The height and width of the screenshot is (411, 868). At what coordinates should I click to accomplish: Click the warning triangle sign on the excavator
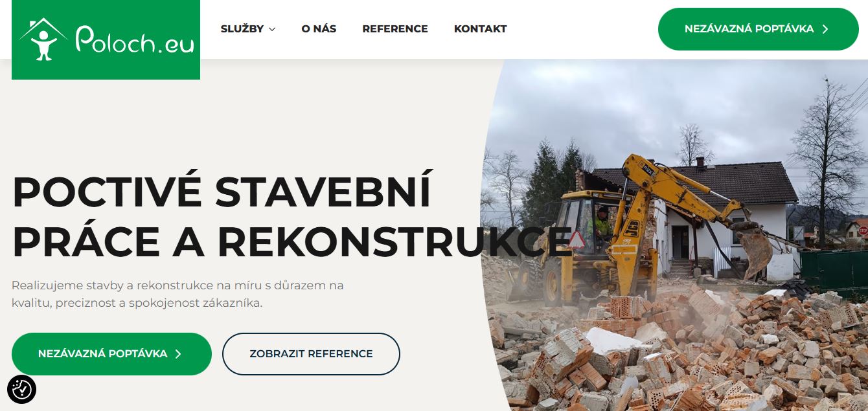point(576,240)
